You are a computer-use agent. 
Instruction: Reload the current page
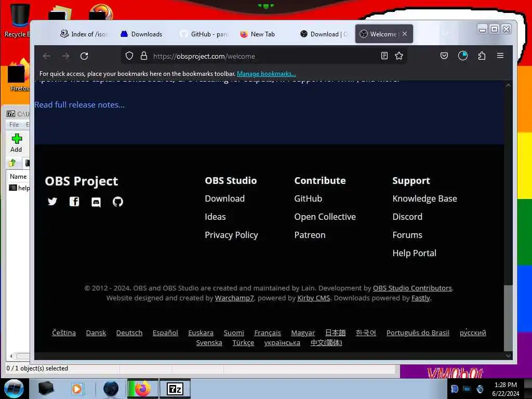pyautogui.click(x=84, y=56)
